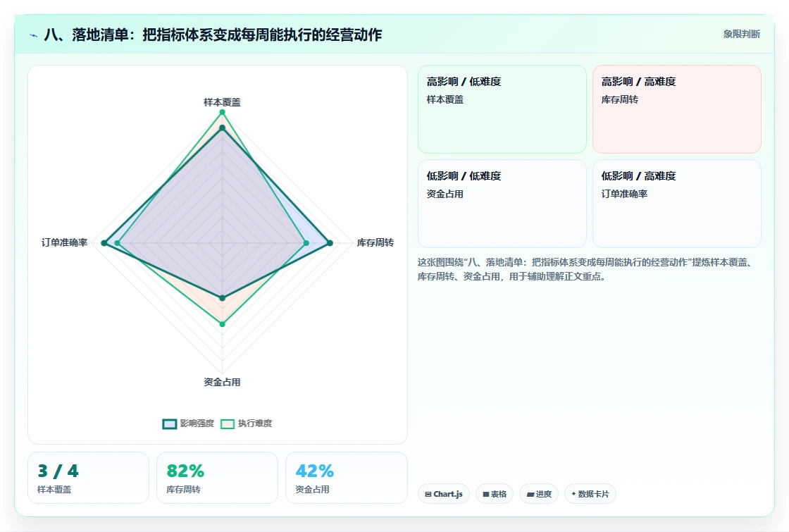This screenshot has width=789, height=532.
Task: Click the 进度 tag chip
Action: [x=539, y=494]
